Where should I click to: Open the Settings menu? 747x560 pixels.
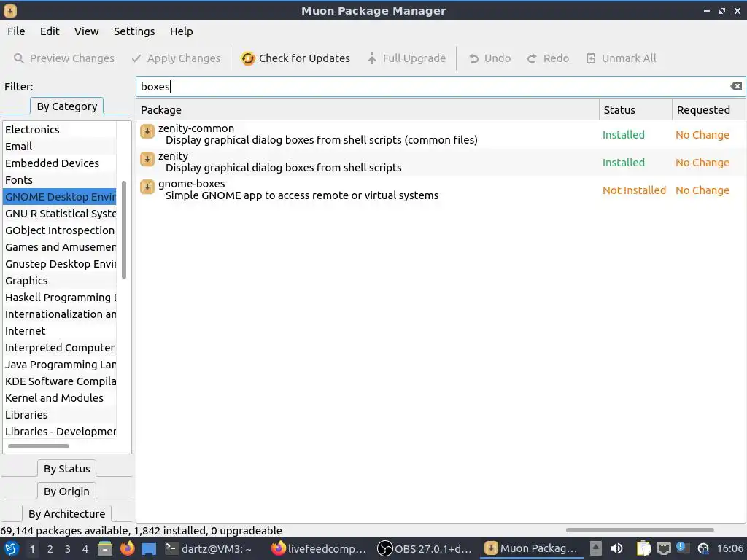pyautogui.click(x=134, y=31)
